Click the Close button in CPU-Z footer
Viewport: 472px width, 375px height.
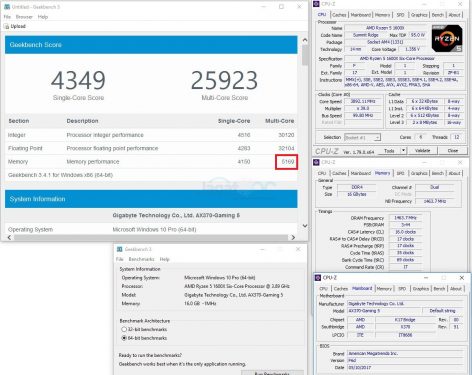pyautogui.click(x=453, y=151)
